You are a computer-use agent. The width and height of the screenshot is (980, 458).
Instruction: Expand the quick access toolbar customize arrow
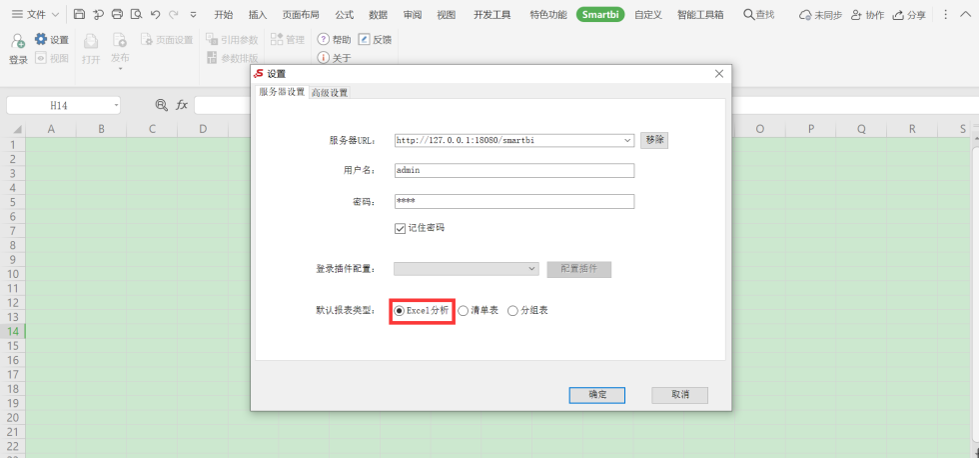(x=193, y=14)
